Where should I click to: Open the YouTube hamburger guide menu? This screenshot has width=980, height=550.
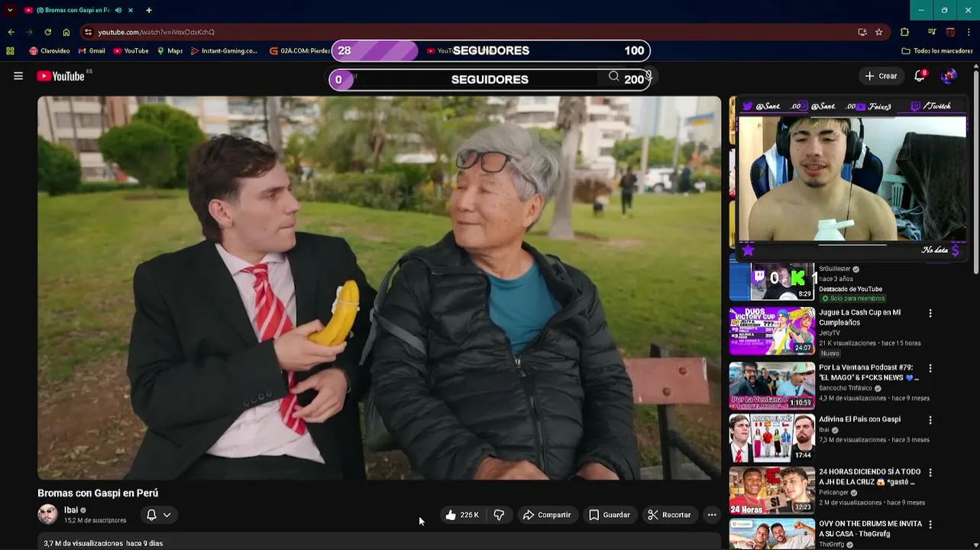tap(18, 76)
